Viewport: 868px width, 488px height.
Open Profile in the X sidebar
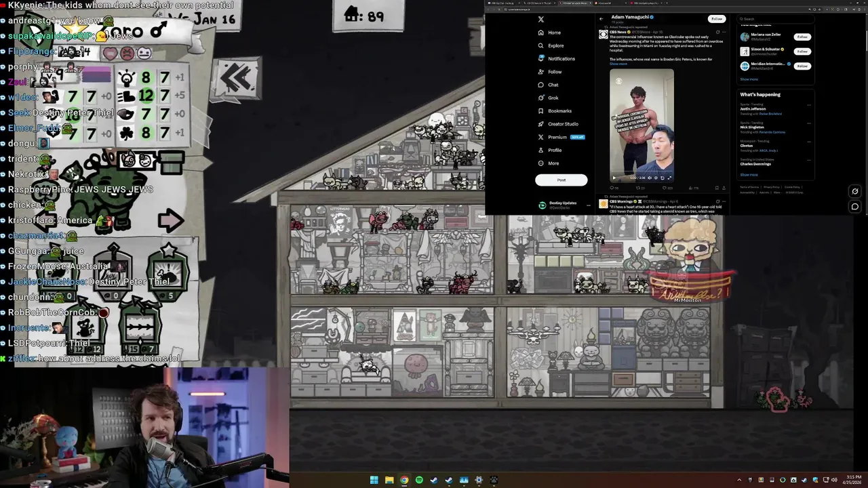[x=550, y=150]
